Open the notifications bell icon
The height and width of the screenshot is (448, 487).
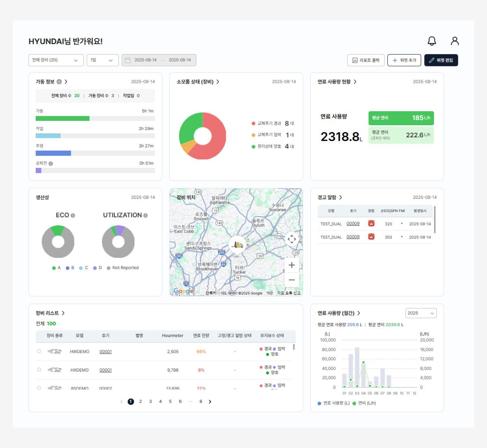click(x=431, y=41)
